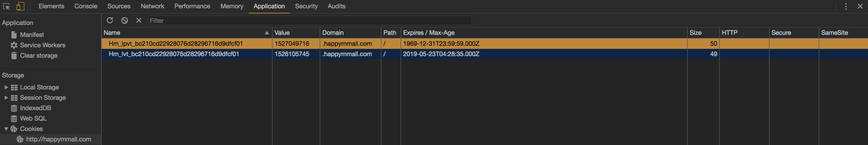
Task: Toggle the device toolbar icon
Action: [20, 6]
